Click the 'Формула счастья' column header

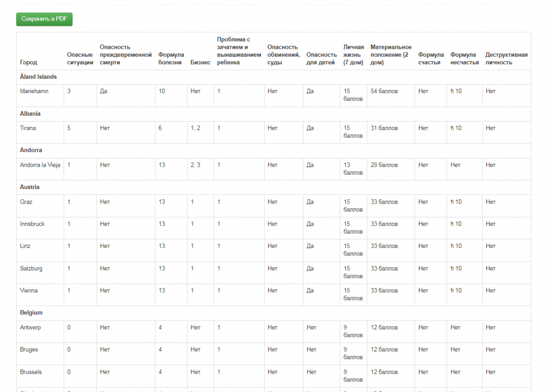pyautogui.click(x=431, y=58)
